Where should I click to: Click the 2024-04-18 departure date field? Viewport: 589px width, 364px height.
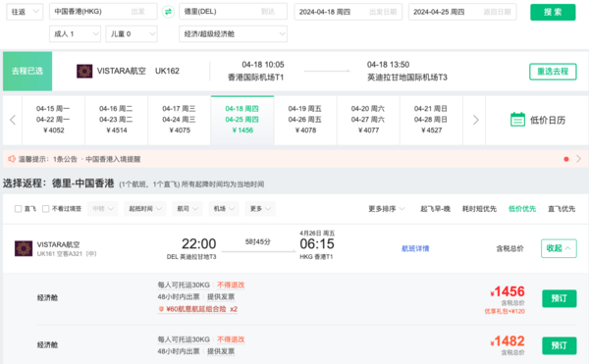coord(348,12)
